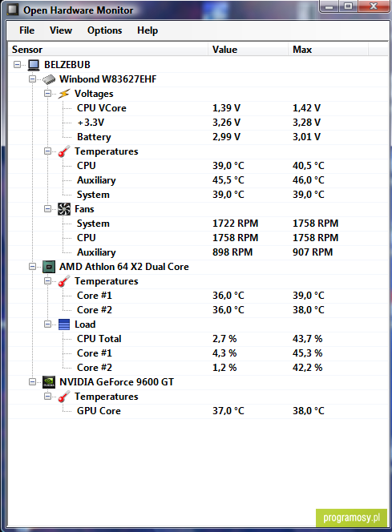Select the Core #1 temperature row
This screenshot has width=392, height=532.
(x=198, y=296)
